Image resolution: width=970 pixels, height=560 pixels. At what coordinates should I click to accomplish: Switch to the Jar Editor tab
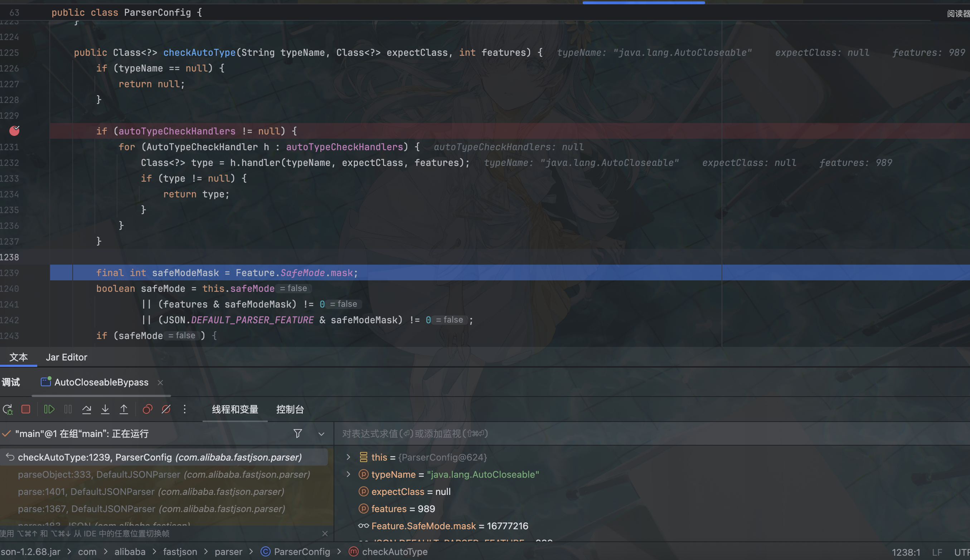coord(67,357)
